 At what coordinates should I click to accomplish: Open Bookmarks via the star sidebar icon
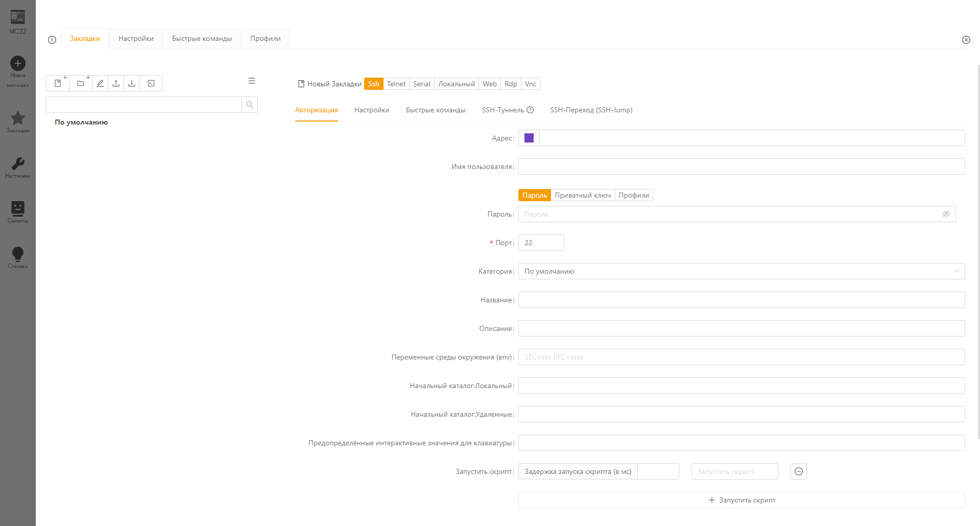18,118
